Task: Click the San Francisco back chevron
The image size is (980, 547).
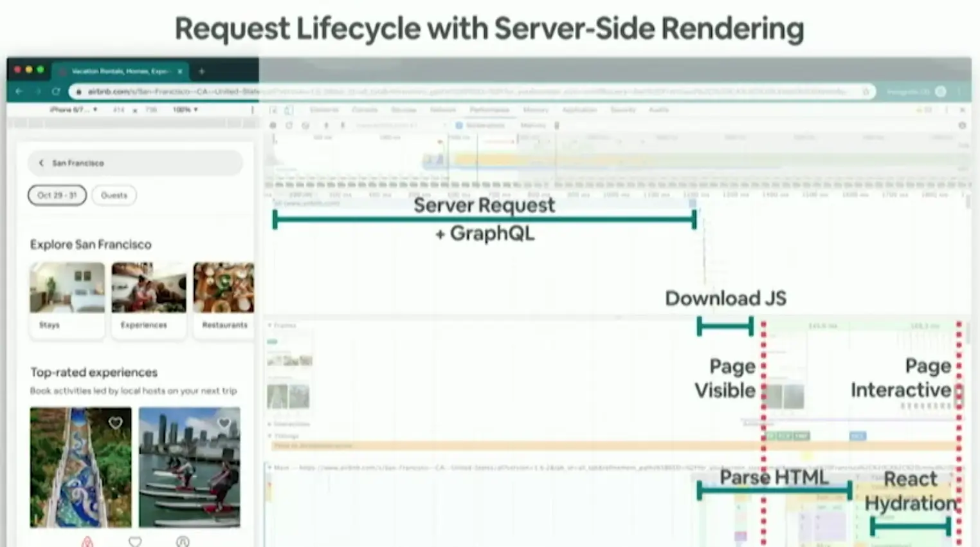Action: click(42, 163)
